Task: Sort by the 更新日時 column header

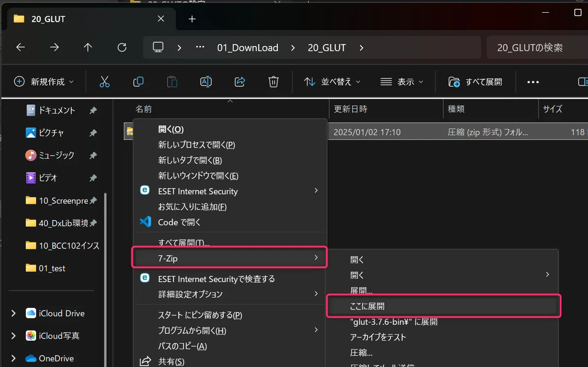Action: click(x=350, y=109)
